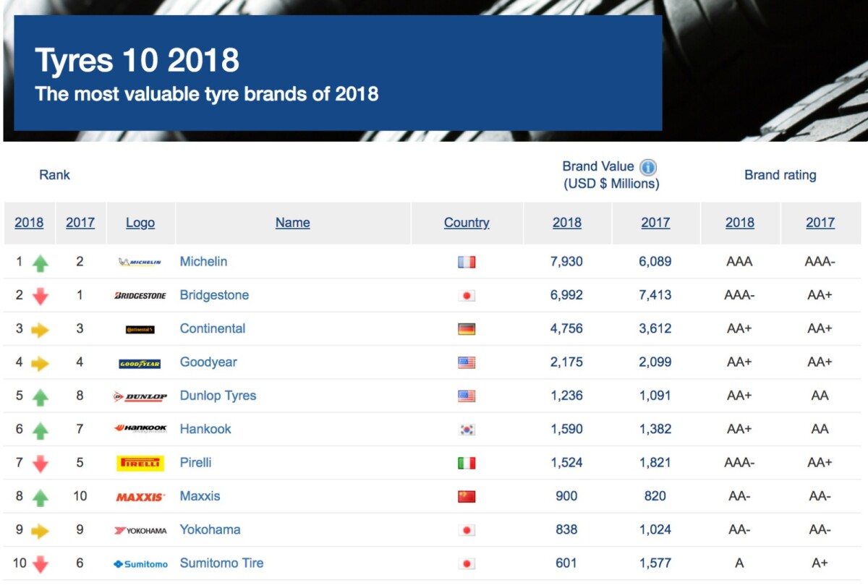Image resolution: width=868 pixels, height=588 pixels.
Task: Click Maxxis' 2018 brand value 900
Action: point(566,496)
